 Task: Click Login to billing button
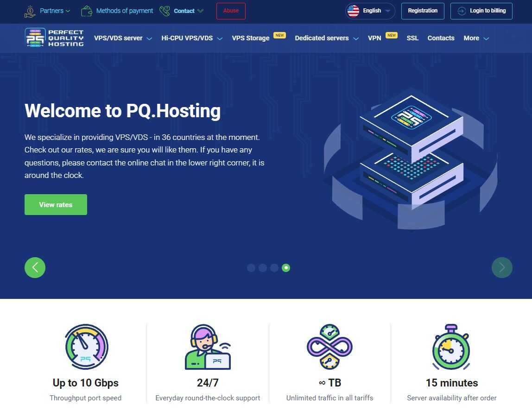[x=481, y=11]
